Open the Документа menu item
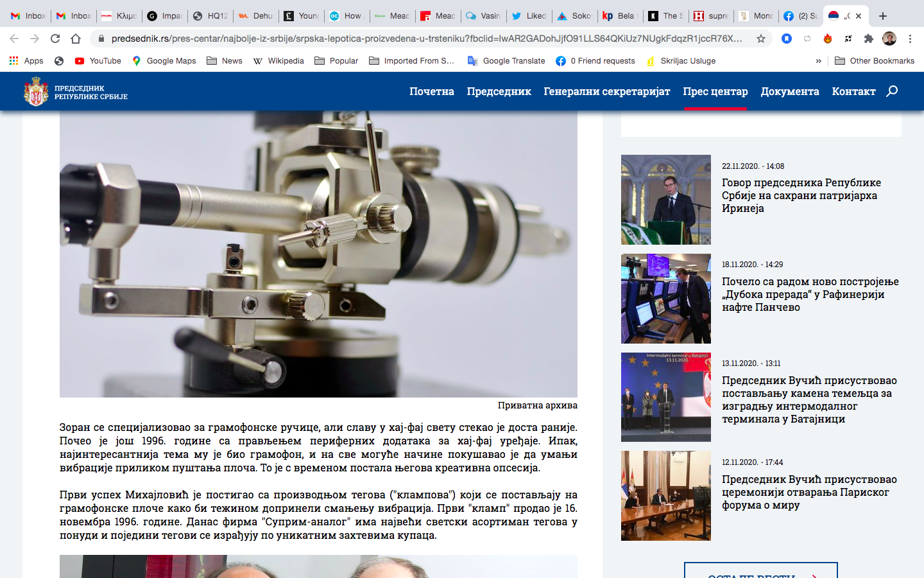Screen dimensions: 924x578 [x=790, y=91]
